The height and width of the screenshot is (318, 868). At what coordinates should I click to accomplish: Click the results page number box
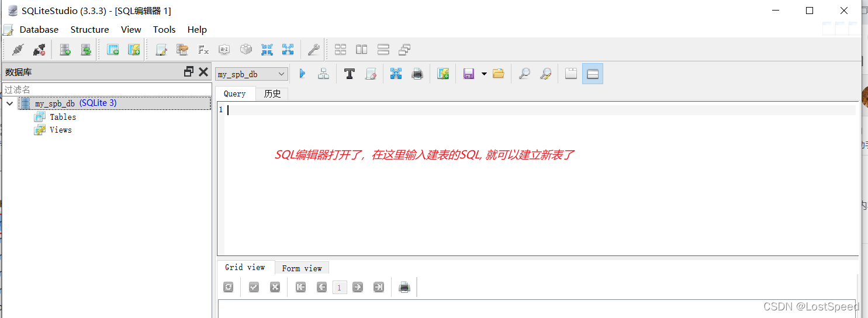pyautogui.click(x=340, y=287)
